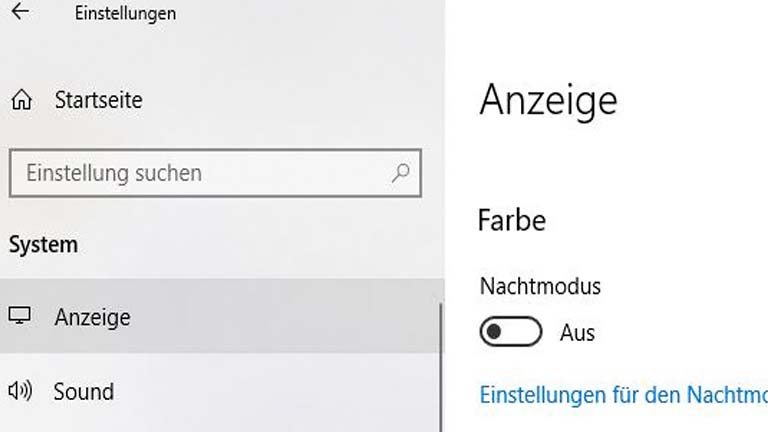
Task: Click the Aus label beside the switch
Action: coord(577,333)
